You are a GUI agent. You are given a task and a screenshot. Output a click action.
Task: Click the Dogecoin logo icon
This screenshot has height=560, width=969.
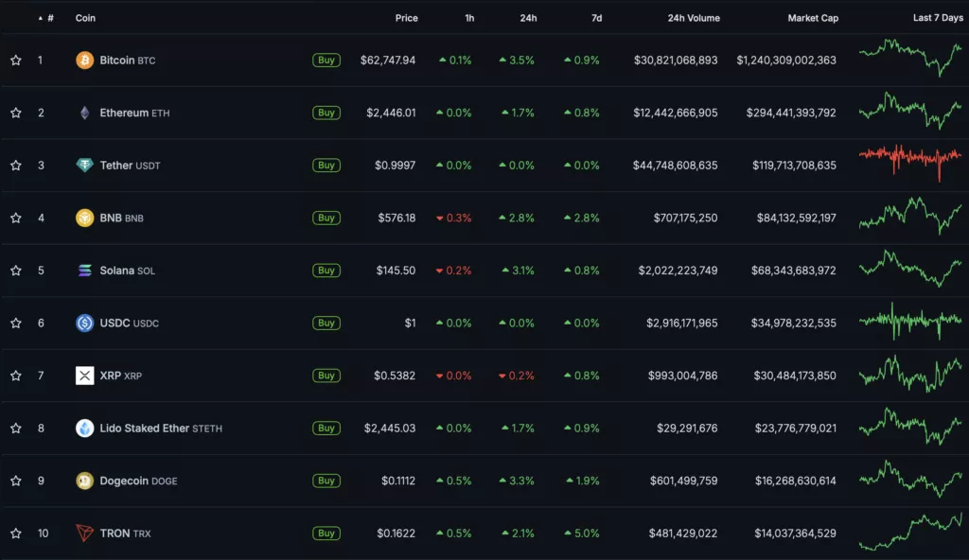point(85,481)
